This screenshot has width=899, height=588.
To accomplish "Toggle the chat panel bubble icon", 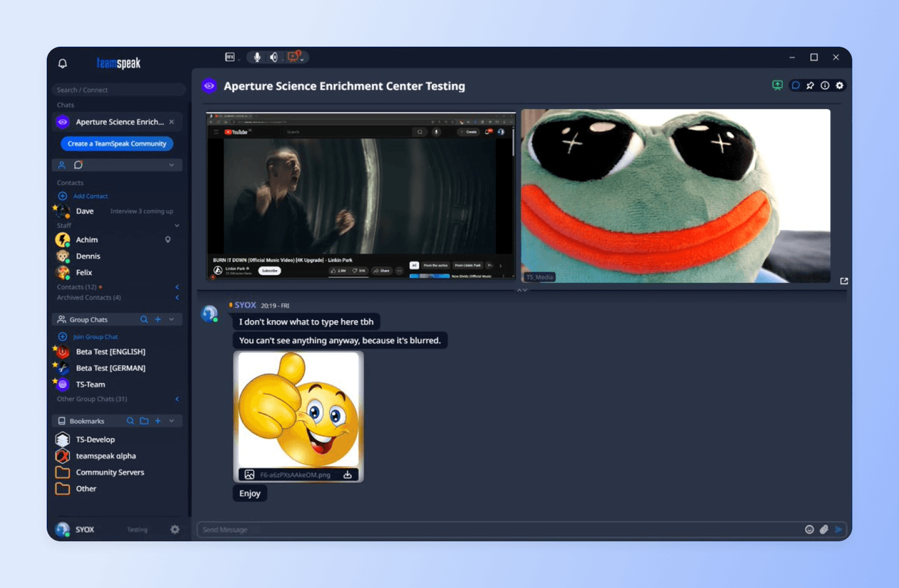I will [795, 85].
